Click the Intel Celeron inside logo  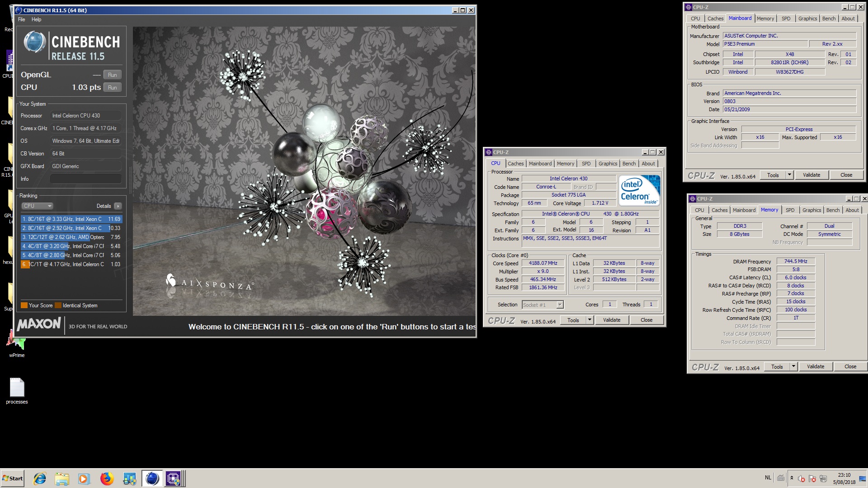coord(639,190)
